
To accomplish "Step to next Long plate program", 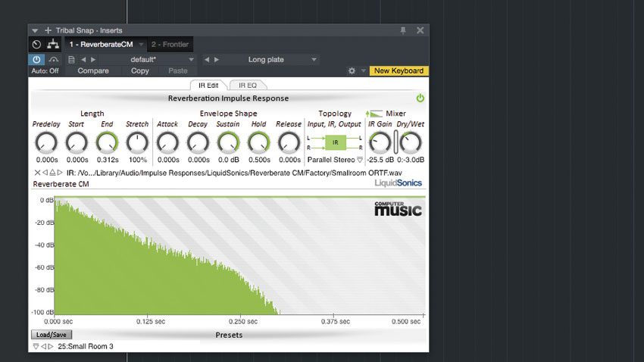I will (217, 60).
